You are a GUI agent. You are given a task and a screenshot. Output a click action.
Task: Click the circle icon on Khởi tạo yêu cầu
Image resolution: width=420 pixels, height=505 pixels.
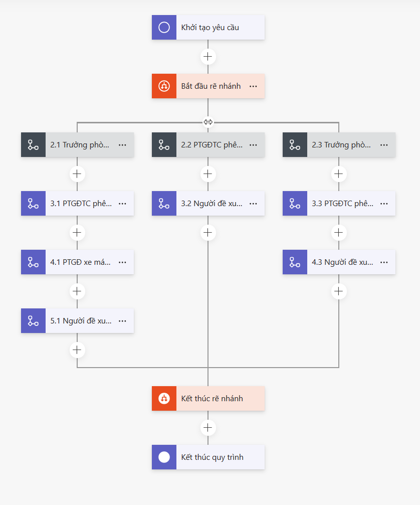164,28
